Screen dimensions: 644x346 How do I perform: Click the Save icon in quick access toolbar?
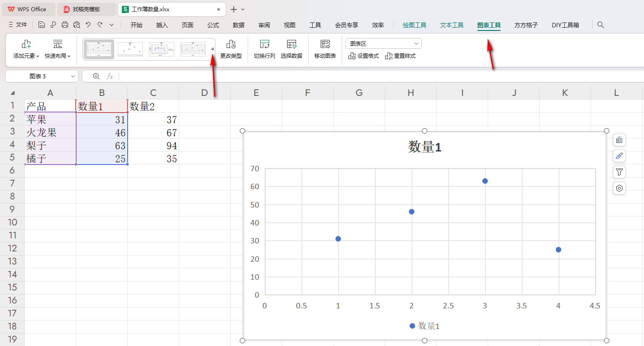point(42,25)
